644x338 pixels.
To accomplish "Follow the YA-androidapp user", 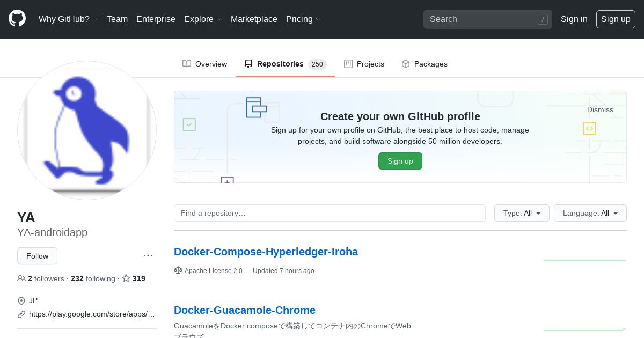I will 37,256.
